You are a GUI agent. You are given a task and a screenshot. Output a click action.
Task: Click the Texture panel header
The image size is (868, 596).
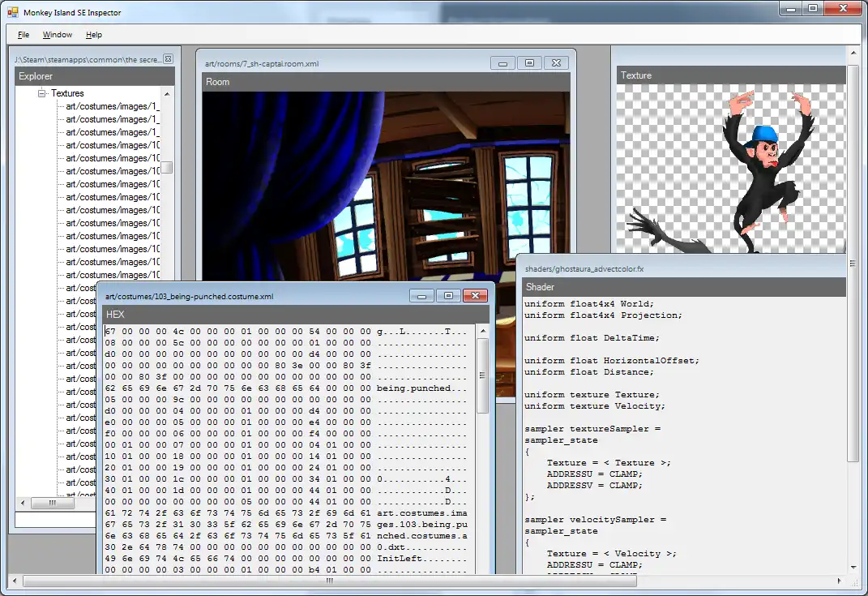click(731, 75)
